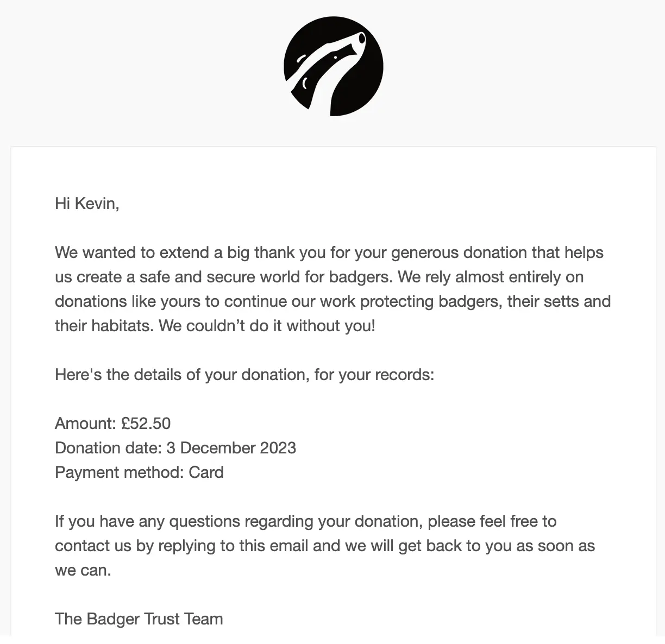Screen dimensions: 665x644
Task: Click the "Amount:" label
Action: pos(85,424)
